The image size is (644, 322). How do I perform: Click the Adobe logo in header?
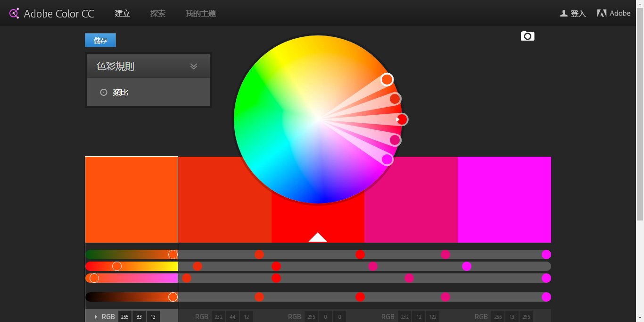[x=602, y=13]
